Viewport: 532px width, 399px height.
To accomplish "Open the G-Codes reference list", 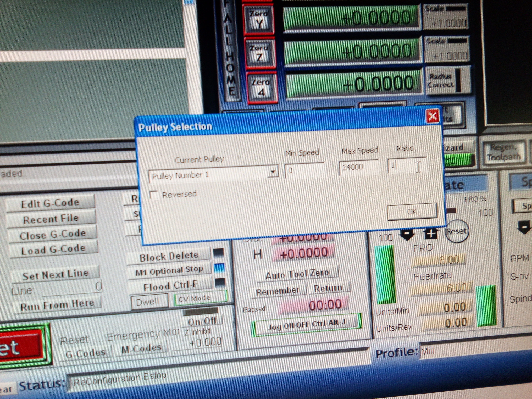I will (85, 353).
